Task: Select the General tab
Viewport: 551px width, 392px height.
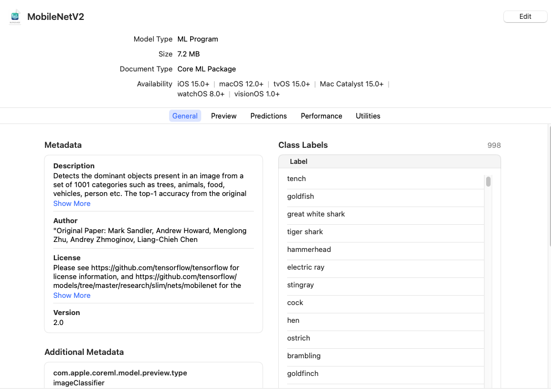Action: click(x=185, y=116)
